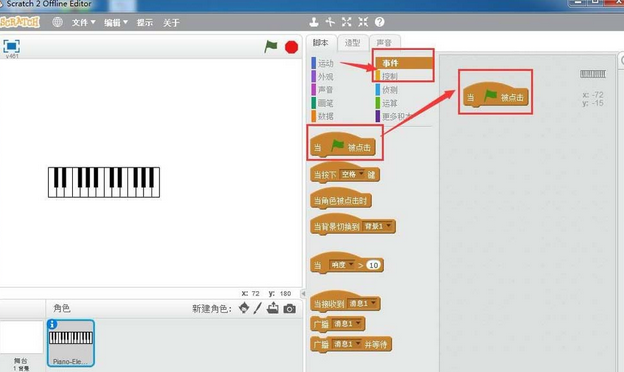Upload sprite from file icon
624x372 pixels.
273,308
